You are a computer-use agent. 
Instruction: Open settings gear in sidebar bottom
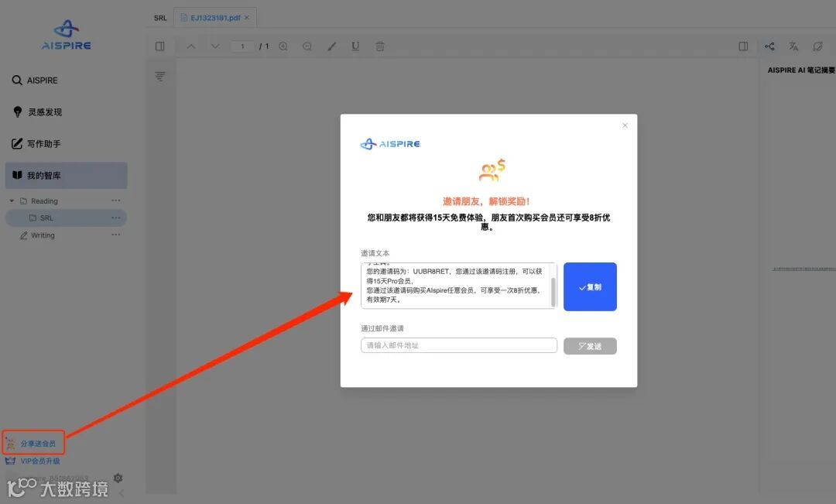(118, 478)
